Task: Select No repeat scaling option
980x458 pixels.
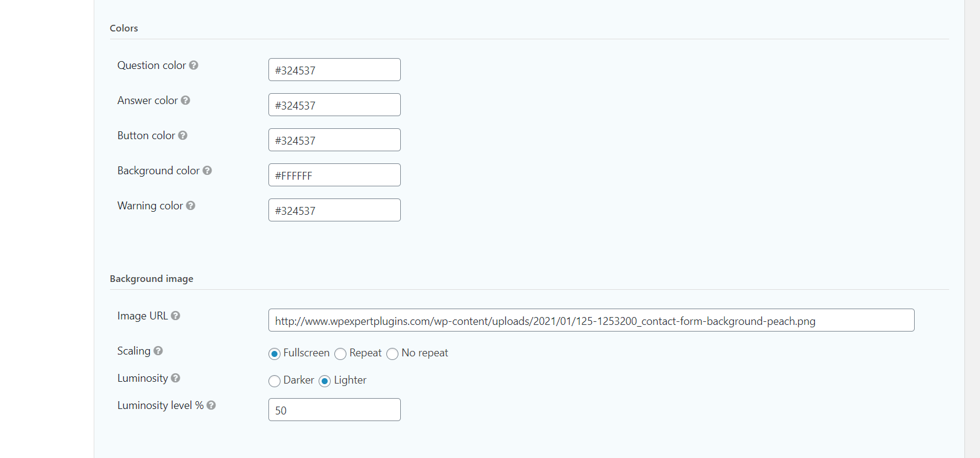Action: [x=392, y=354]
